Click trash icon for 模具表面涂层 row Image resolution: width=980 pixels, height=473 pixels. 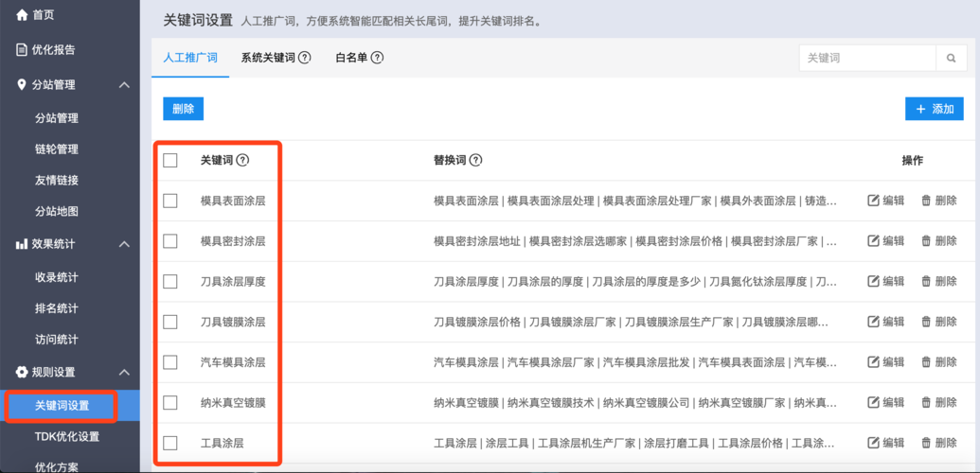pyautogui.click(x=926, y=201)
